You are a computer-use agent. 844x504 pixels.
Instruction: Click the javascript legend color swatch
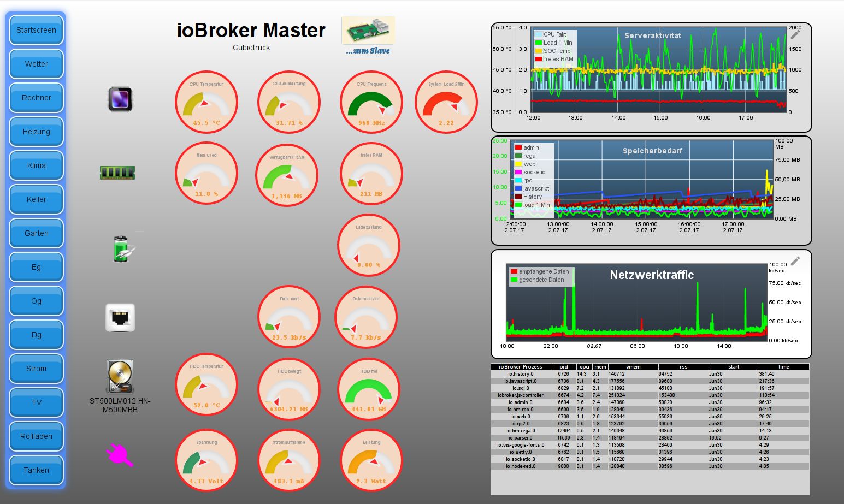pos(518,188)
